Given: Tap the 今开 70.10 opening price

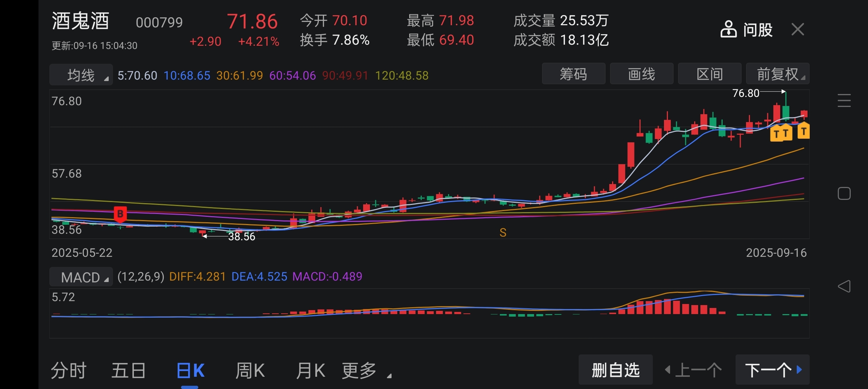Looking at the screenshot, I should pyautogui.click(x=334, y=21).
